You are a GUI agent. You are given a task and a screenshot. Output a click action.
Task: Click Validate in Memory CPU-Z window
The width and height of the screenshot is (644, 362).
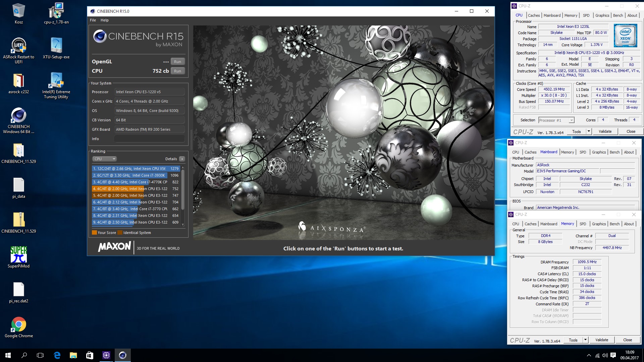(x=602, y=340)
